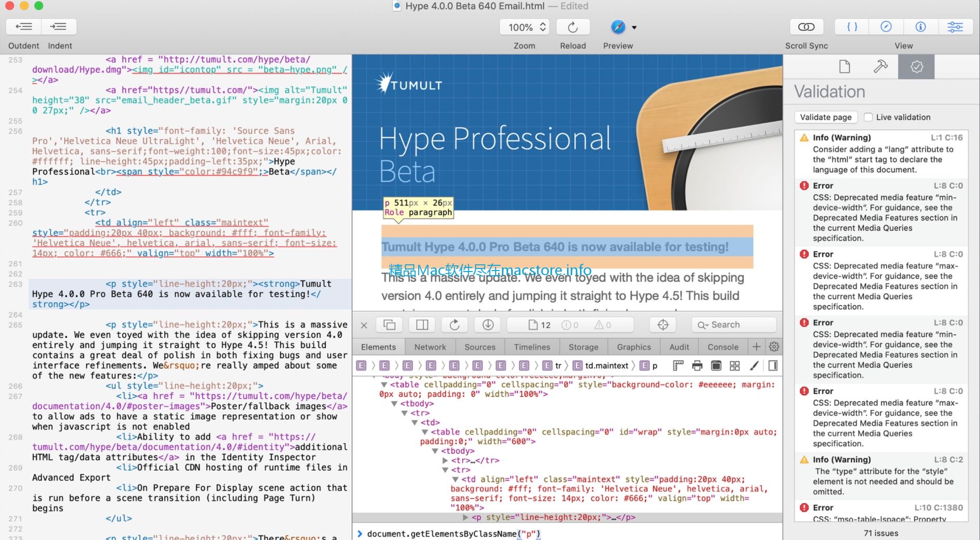Detach inspector into separate window
The width and height of the screenshot is (980, 540).
[389, 325]
